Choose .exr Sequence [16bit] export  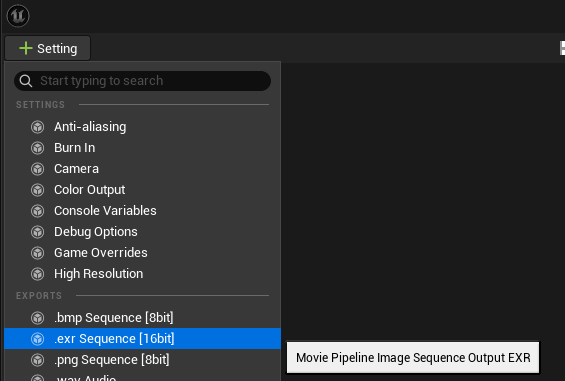(x=142, y=338)
